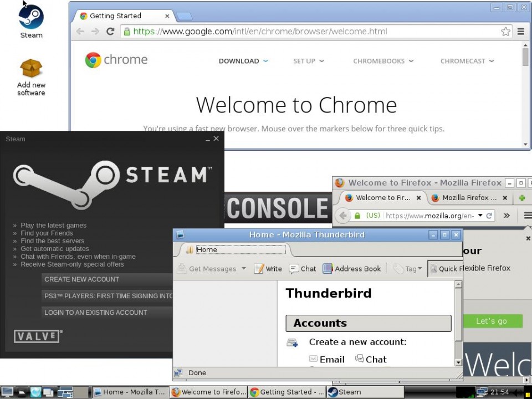Click PS3 PLAYERS: FIRST TIME SIGNING INTO button
The image size is (532, 399).
[107, 296]
